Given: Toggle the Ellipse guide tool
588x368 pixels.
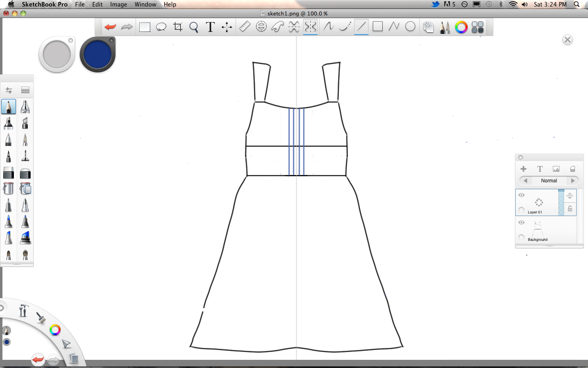Looking at the screenshot, I should pyautogui.click(x=261, y=27).
